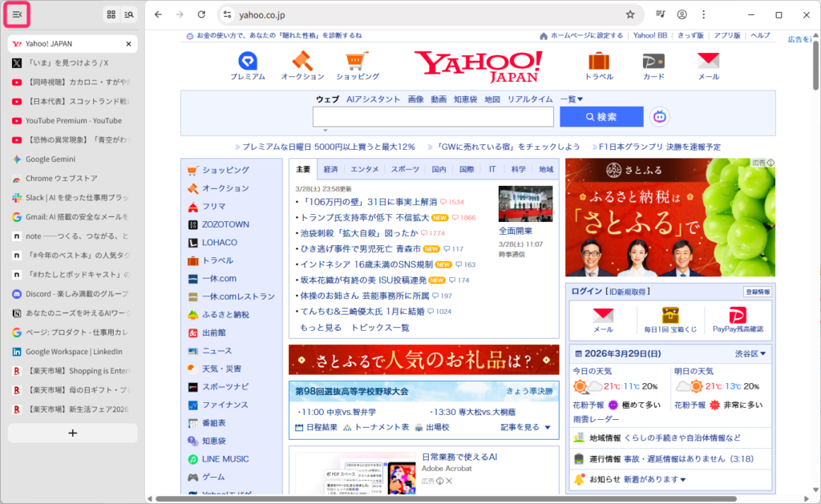Open the ZOZOTOWN sidebar link
The height and width of the screenshot is (504, 821).
(x=224, y=224)
